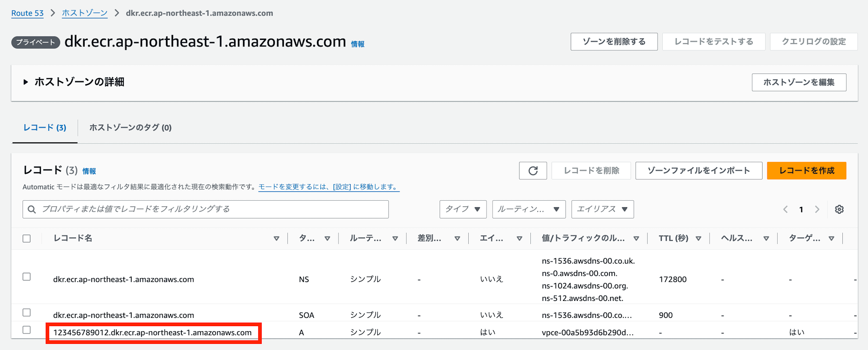
Task: Click orange レコードを作成 button
Action: point(806,171)
